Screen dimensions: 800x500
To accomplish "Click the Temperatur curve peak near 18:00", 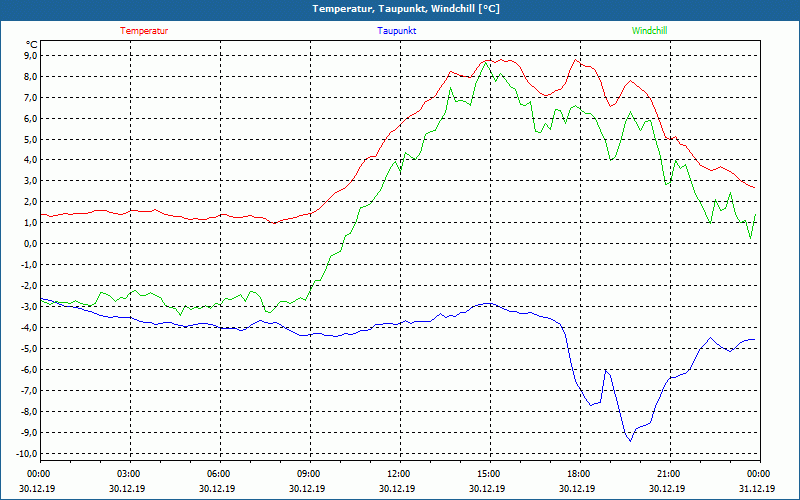I will click(x=576, y=60).
